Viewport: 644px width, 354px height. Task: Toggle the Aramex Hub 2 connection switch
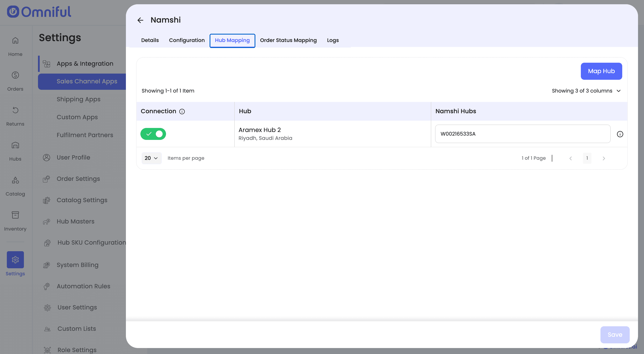point(153,134)
